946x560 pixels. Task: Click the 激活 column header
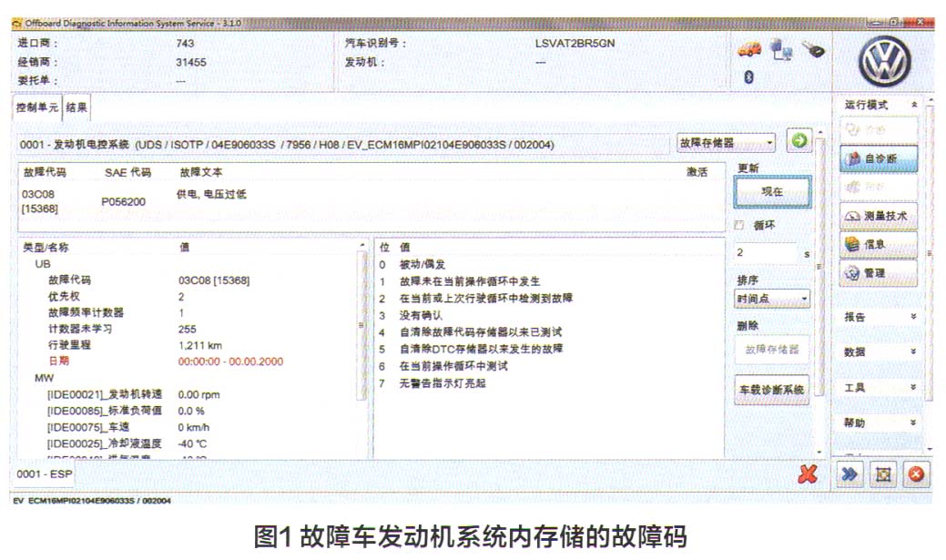point(697,172)
